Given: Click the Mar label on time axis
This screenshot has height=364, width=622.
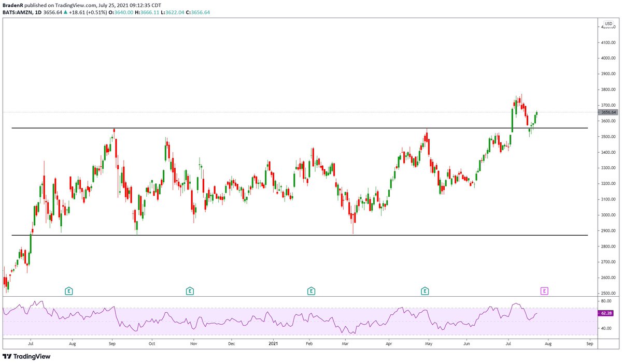Looking at the screenshot, I should tap(346, 343).
